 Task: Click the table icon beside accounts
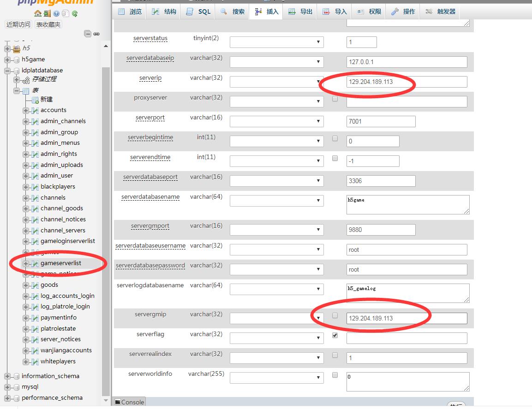coord(35,111)
